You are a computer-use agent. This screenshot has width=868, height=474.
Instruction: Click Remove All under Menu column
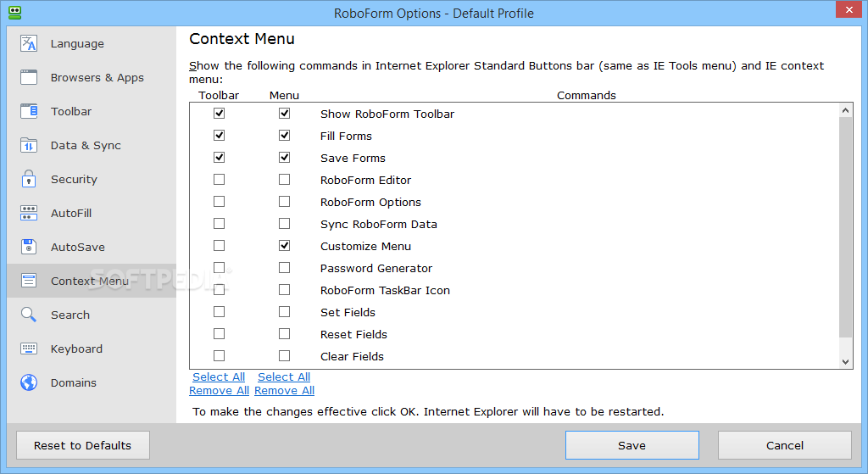285,391
